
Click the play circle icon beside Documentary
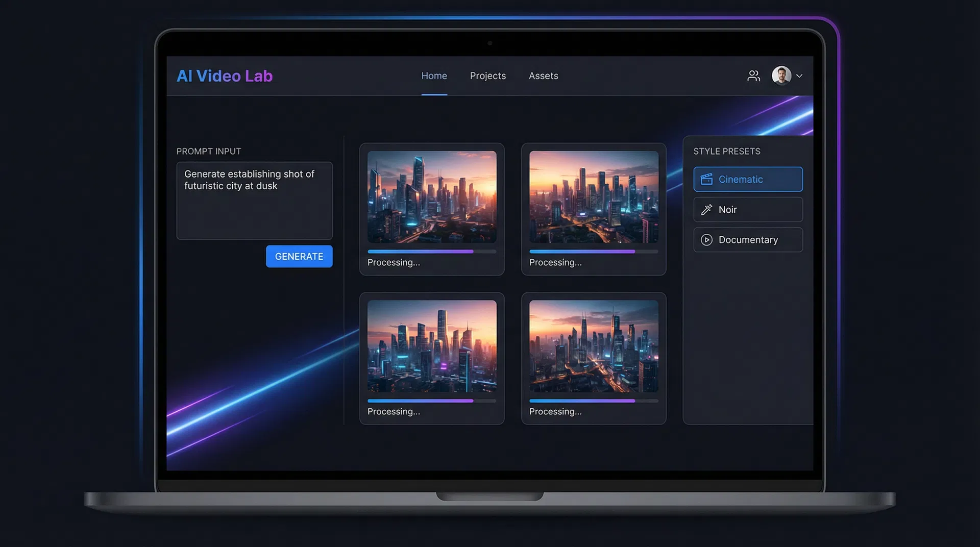(706, 240)
